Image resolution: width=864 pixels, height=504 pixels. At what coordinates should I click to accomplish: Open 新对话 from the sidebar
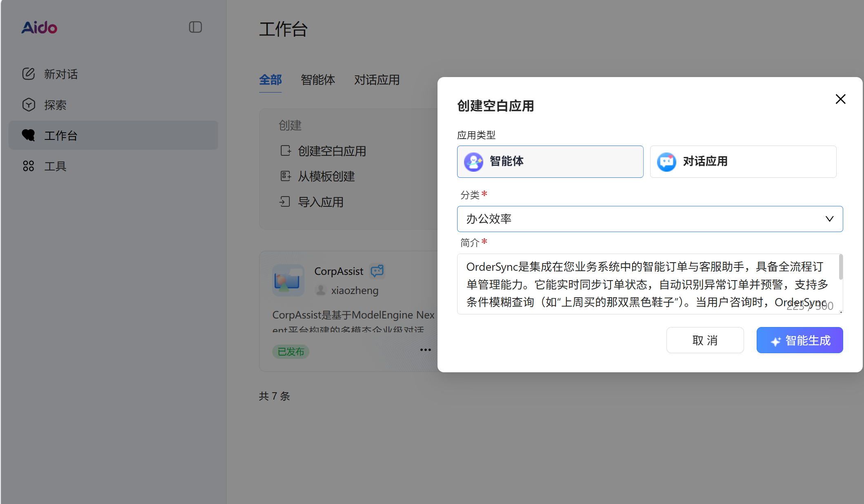click(x=61, y=74)
